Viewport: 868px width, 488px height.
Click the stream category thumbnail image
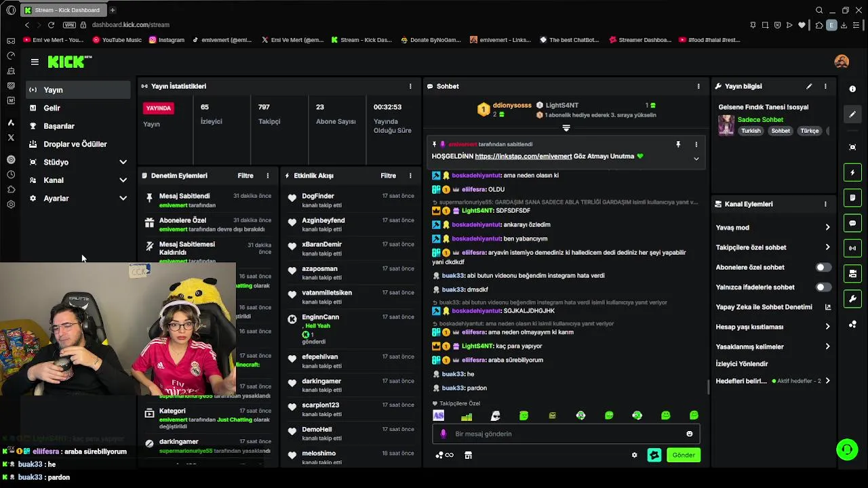[x=726, y=125]
